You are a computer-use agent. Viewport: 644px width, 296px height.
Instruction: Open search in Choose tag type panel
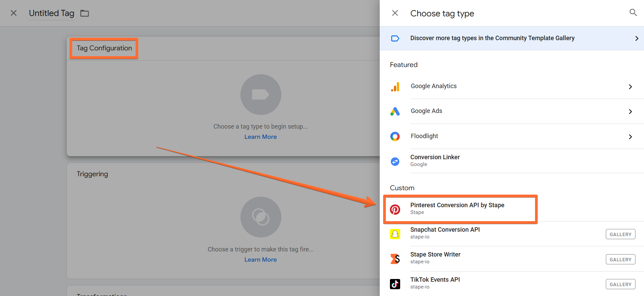point(633,13)
